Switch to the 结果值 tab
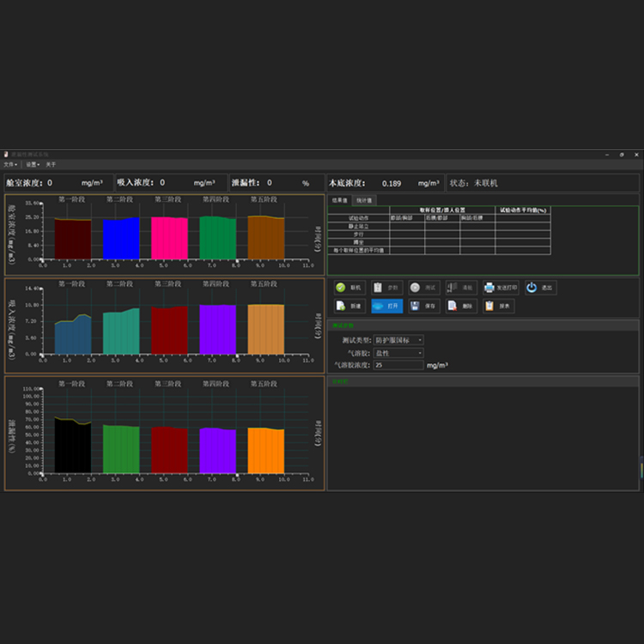Screen dimensions: 644x644 (x=340, y=200)
